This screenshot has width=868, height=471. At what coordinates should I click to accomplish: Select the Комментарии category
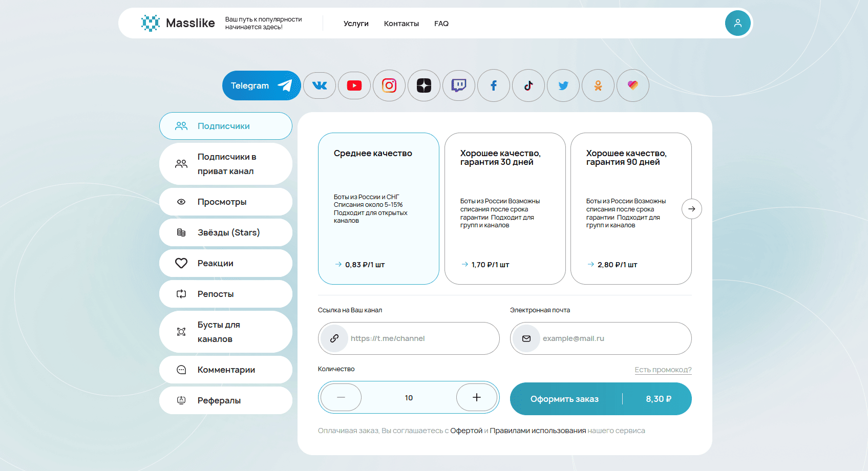(x=226, y=370)
